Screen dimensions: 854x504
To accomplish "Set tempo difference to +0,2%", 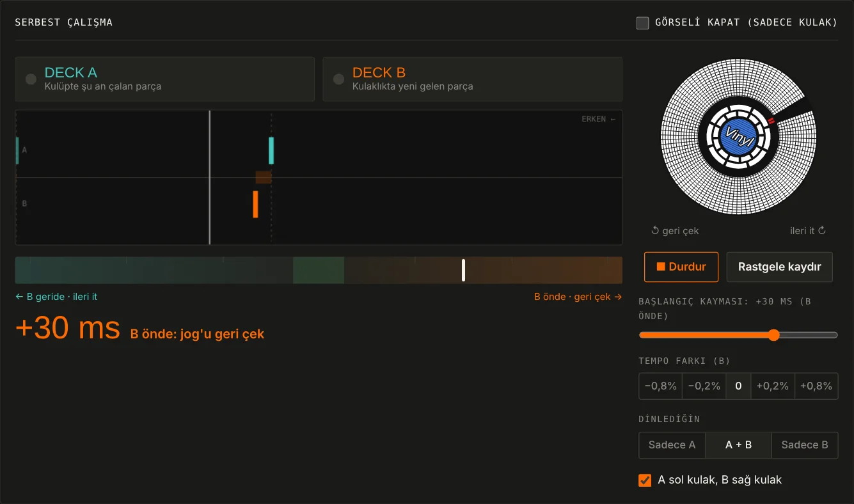I will coord(773,386).
